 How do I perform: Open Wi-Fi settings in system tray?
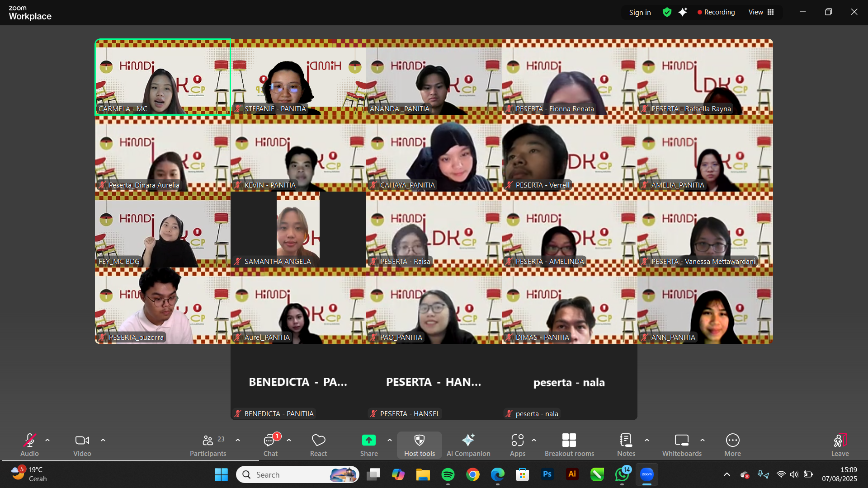pyautogui.click(x=781, y=474)
